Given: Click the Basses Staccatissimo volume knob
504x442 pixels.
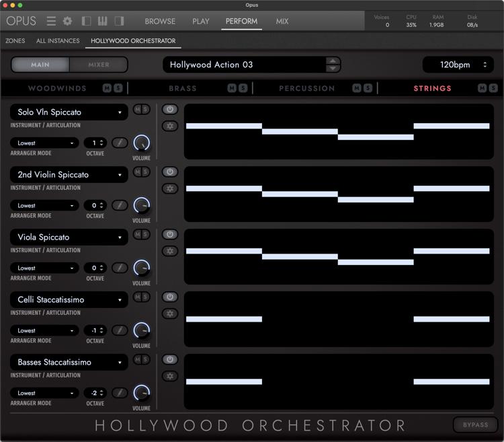Looking at the screenshot, I should click(141, 393).
